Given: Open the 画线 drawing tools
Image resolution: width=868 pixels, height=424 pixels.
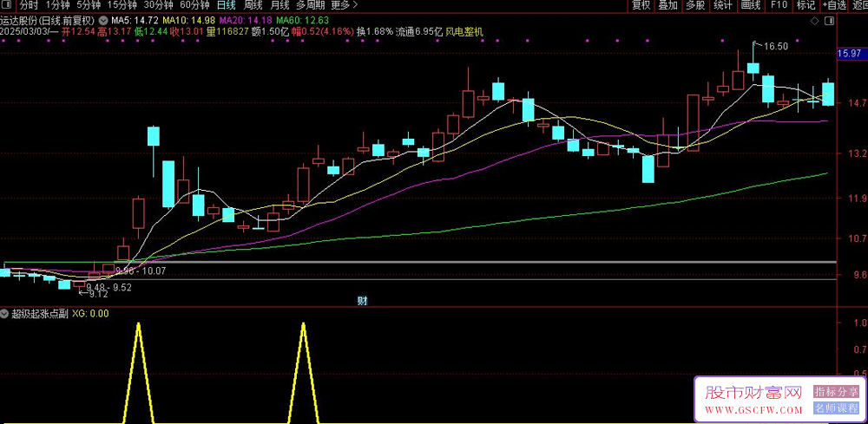Looking at the screenshot, I should pyautogui.click(x=750, y=5).
